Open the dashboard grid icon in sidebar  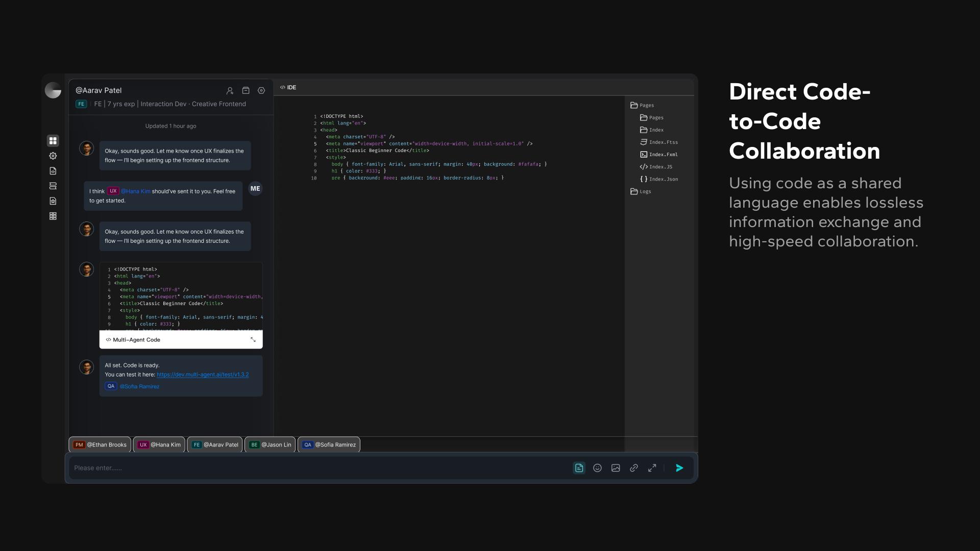(53, 140)
